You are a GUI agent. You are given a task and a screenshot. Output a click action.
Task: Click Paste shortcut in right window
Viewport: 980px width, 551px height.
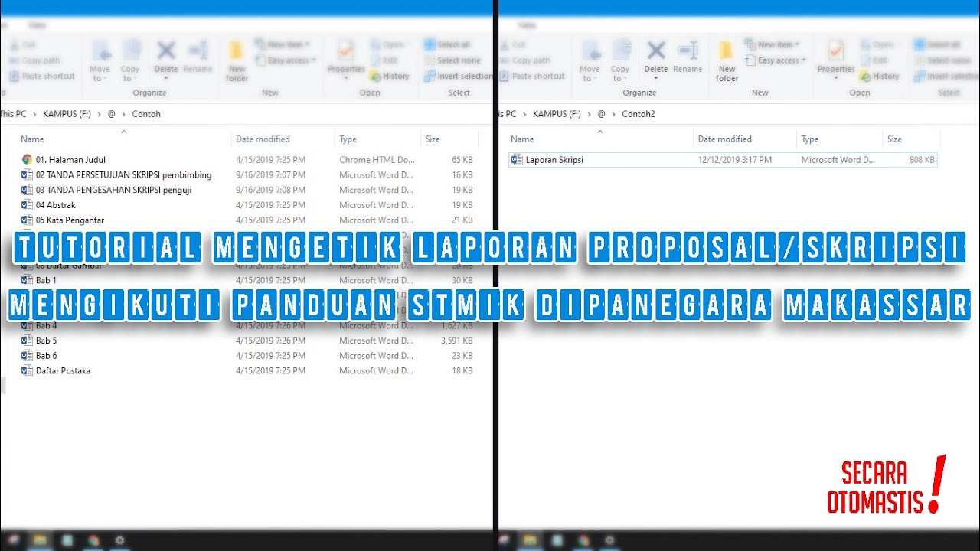coord(532,76)
